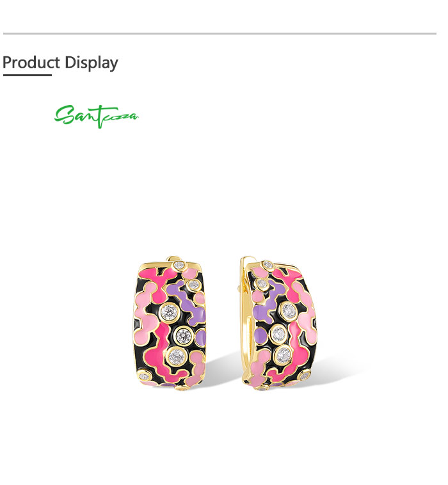Image resolution: width=448 pixels, height=485 pixels.
Task: Click the green Santuzza brand logo
Action: (x=96, y=116)
